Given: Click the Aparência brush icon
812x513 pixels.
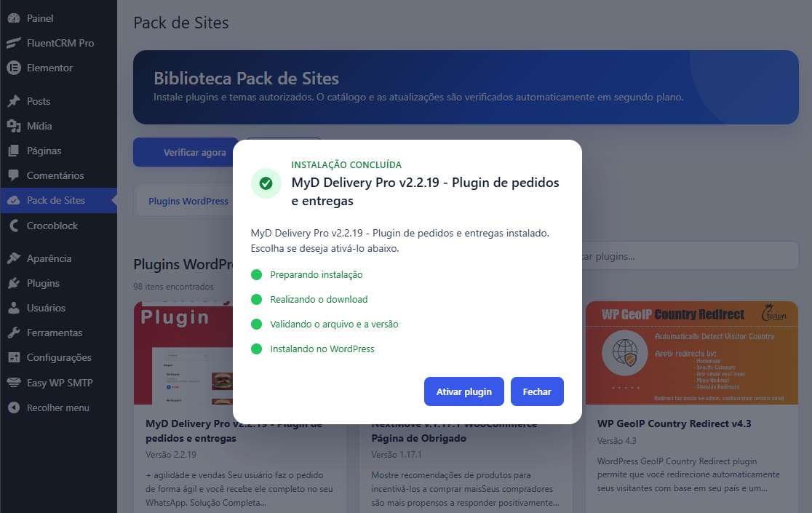Looking at the screenshot, I should (x=14, y=258).
